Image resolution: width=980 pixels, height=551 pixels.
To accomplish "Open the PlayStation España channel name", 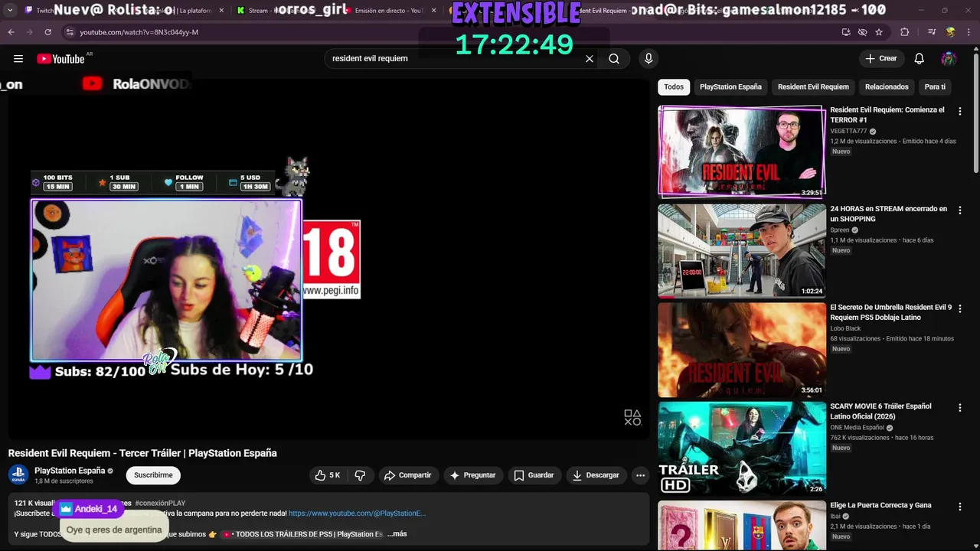I will coord(70,471).
